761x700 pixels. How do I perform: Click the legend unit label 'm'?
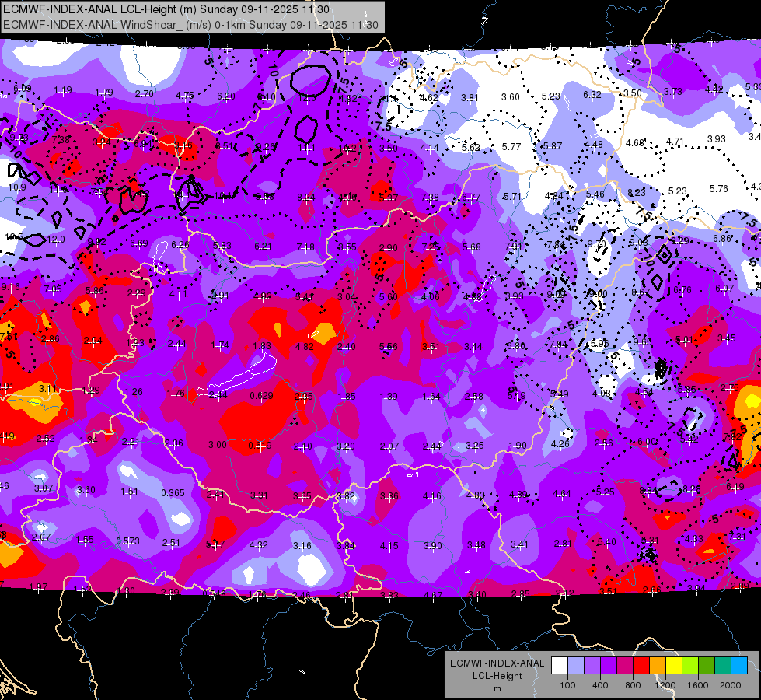[x=497, y=689]
